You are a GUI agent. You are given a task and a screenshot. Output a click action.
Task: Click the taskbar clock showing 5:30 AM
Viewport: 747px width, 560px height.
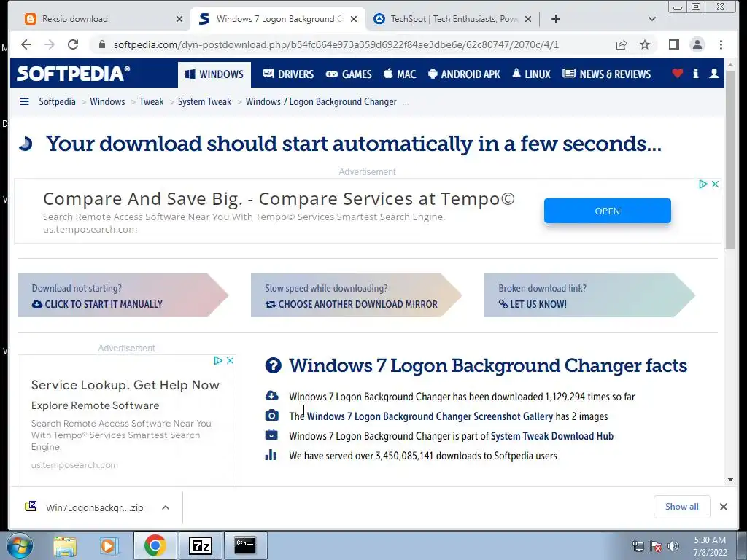[710, 546]
